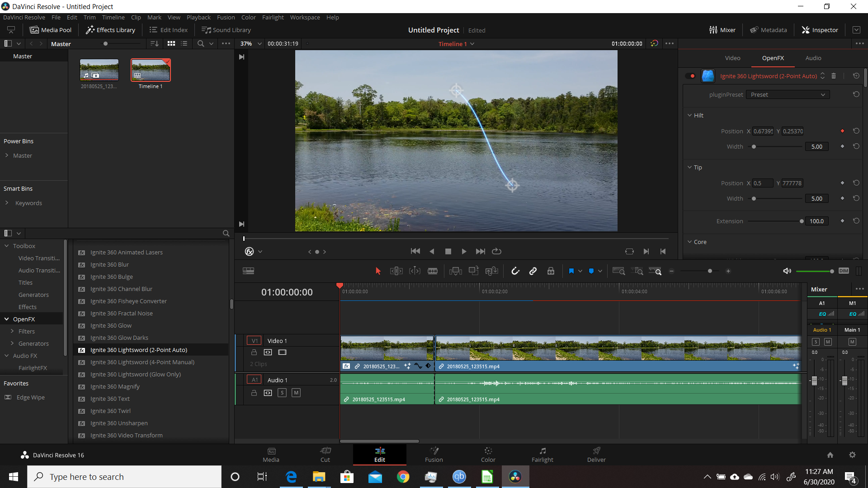
Task: Mute the Audio 1 track header
Action: [x=296, y=393]
